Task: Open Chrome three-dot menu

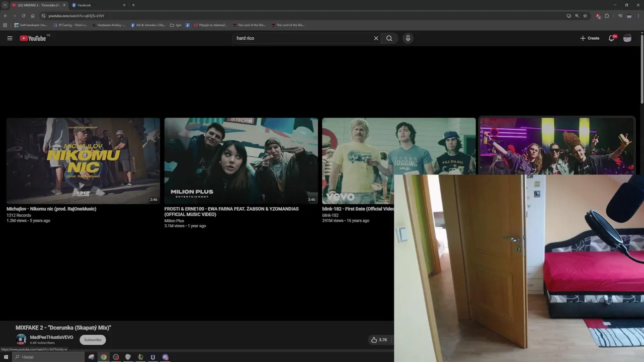Action: click(639, 16)
